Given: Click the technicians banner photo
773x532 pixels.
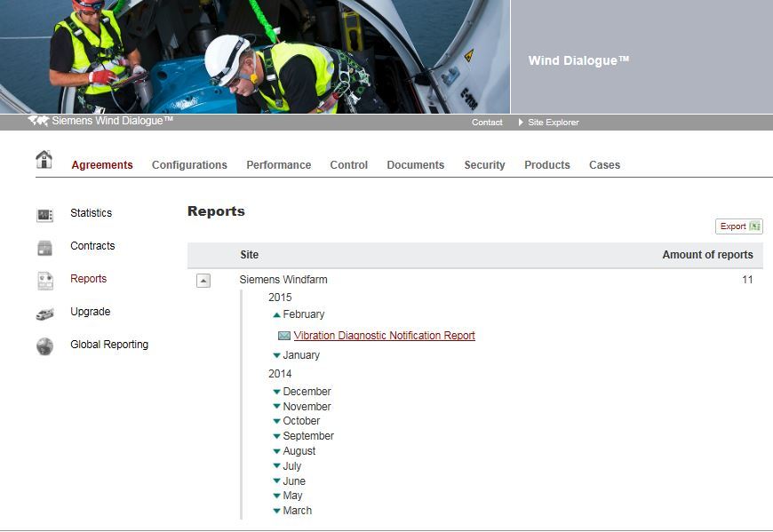Looking at the screenshot, I should click(255, 57).
